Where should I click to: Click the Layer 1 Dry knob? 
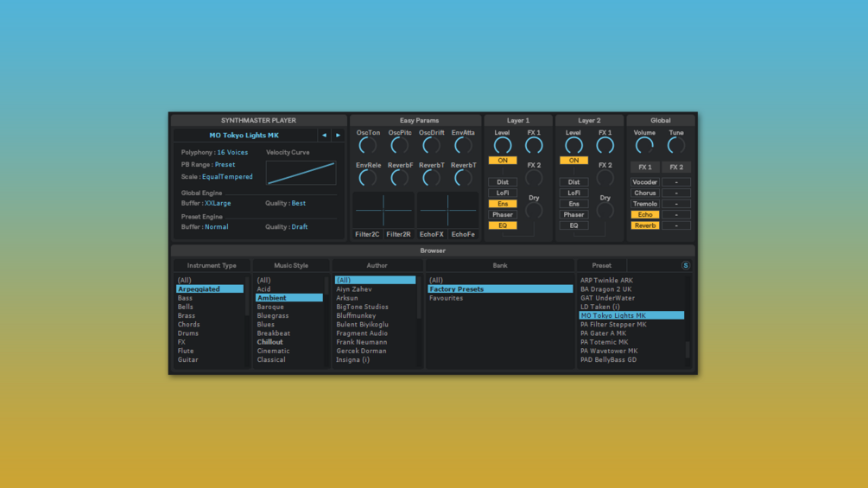534,211
